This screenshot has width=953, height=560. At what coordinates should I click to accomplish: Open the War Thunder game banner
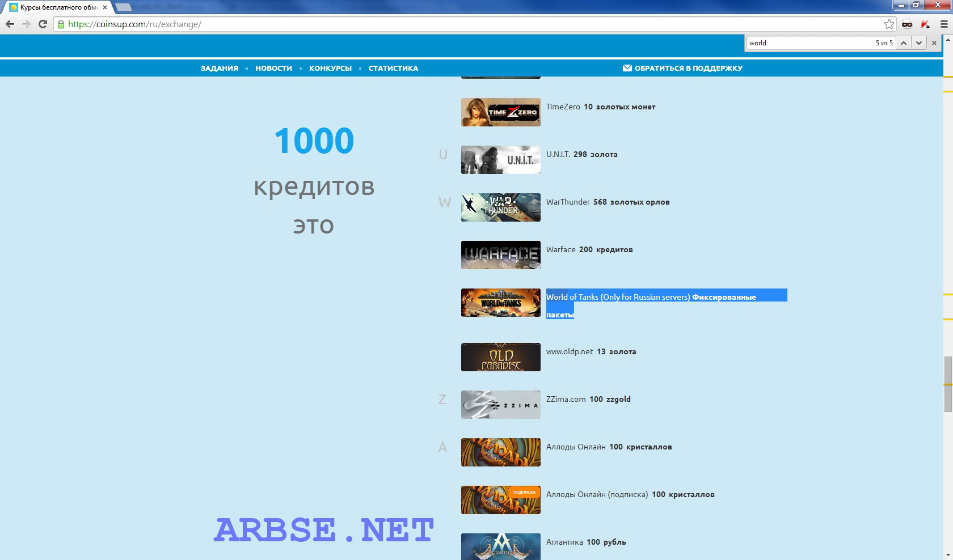click(x=501, y=207)
